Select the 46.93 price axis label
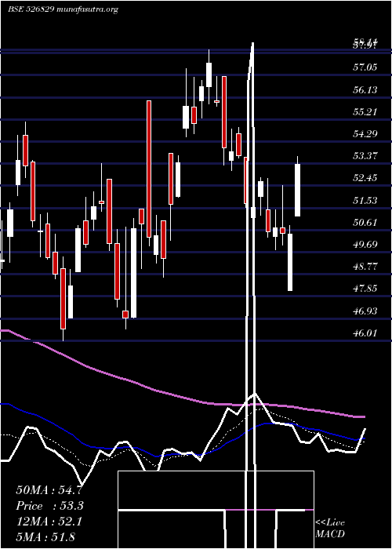The image size is (392, 549). pos(365,311)
